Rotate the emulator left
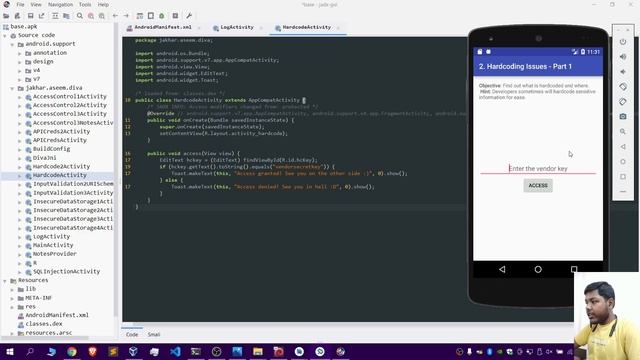 (x=623, y=87)
